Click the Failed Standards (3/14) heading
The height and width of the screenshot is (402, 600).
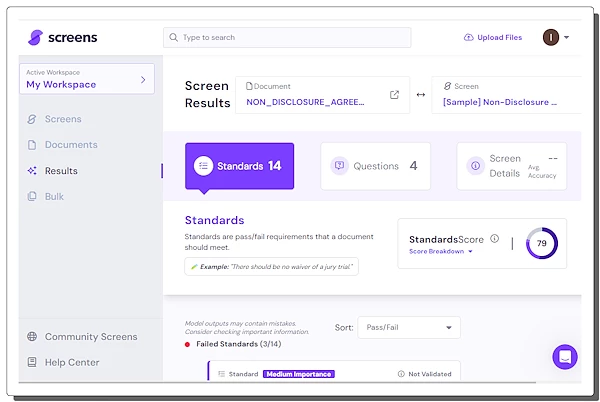[x=239, y=344]
